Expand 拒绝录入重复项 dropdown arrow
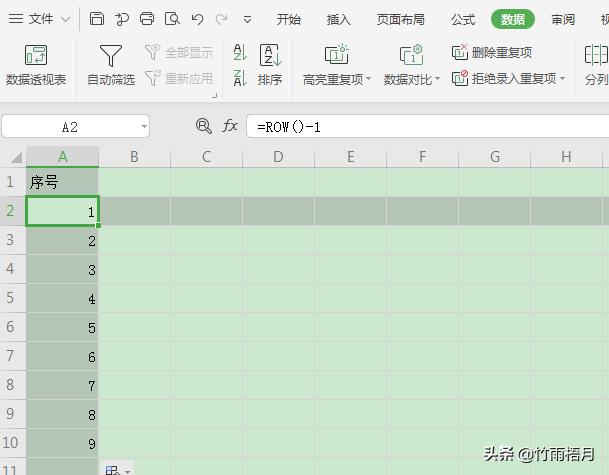609x475 pixels. coord(562,78)
